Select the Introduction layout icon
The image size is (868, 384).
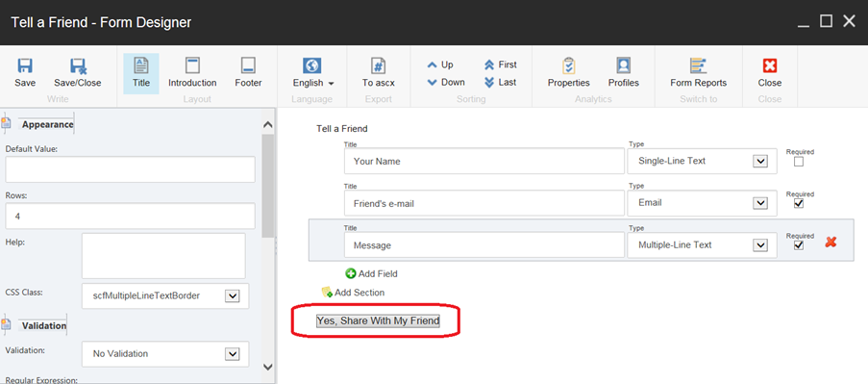pos(192,65)
